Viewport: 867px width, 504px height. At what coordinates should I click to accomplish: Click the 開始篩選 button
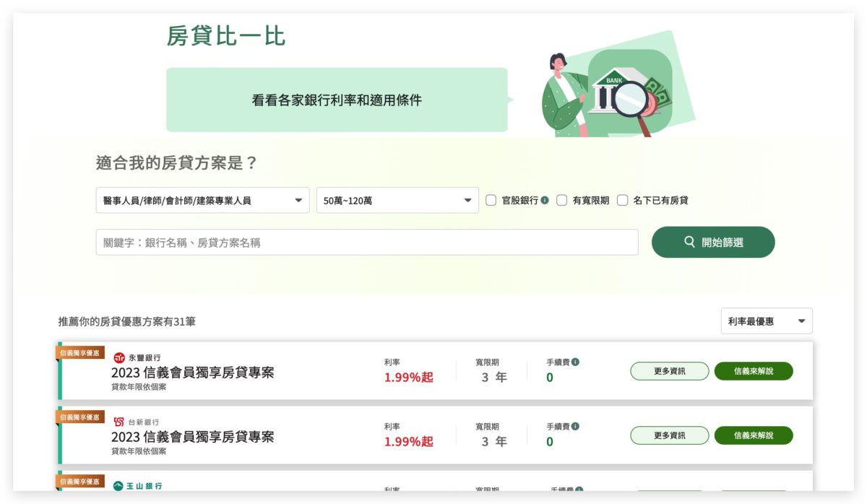pyautogui.click(x=713, y=243)
